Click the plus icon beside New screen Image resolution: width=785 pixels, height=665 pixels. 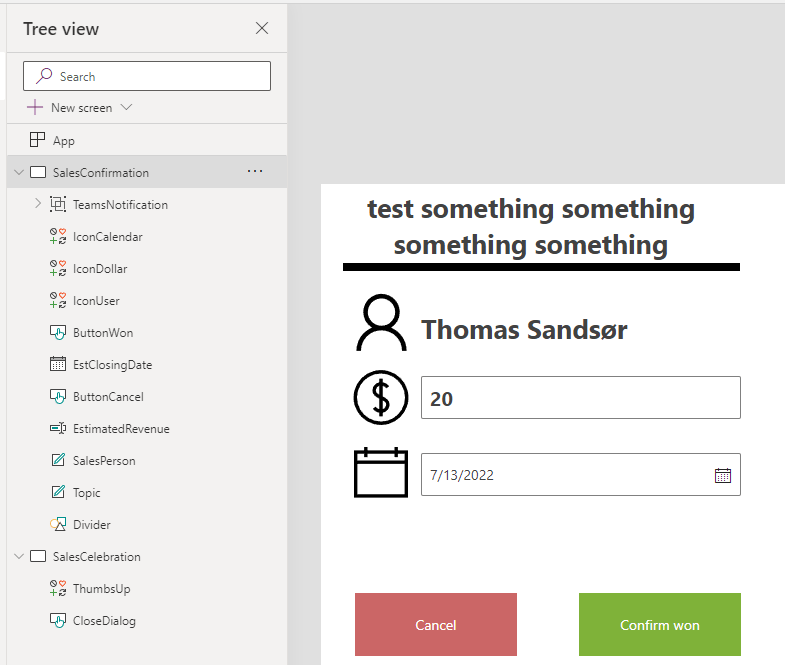[36, 107]
